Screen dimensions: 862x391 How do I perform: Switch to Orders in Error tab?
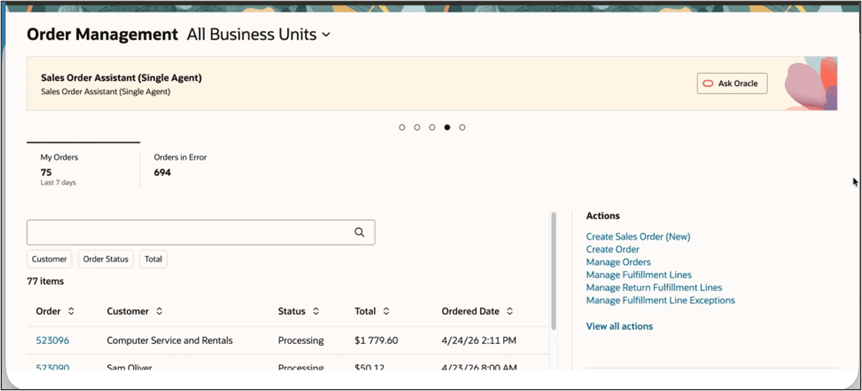180,166
